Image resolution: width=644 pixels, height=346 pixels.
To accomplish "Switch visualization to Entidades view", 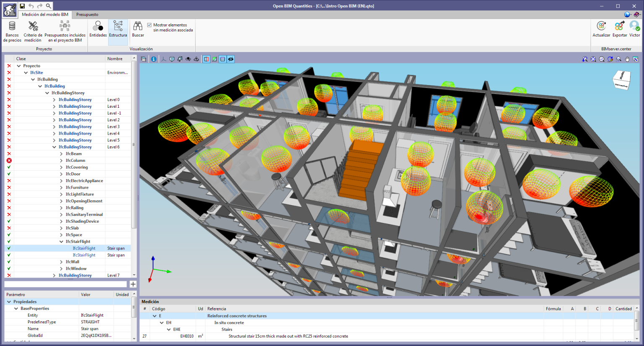I will click(98, 29).
